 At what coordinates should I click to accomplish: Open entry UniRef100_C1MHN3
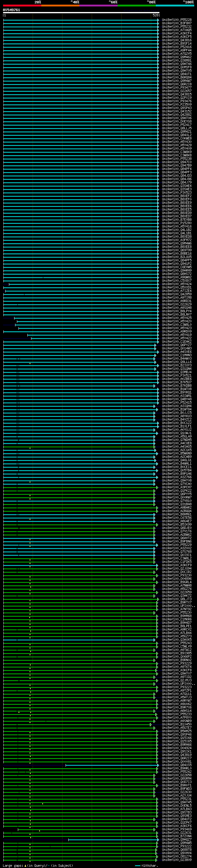176,355
